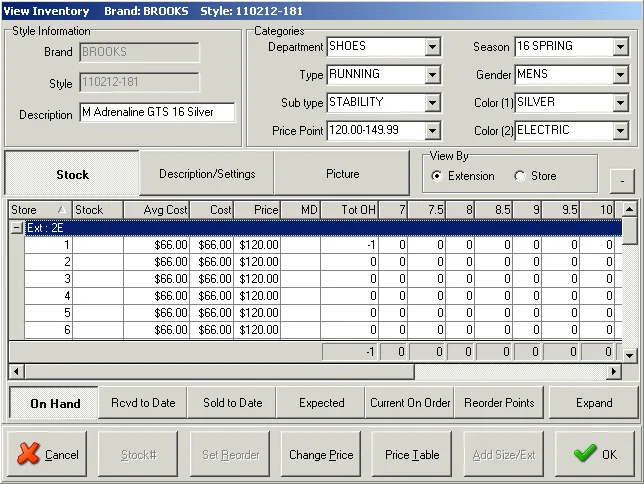644x484 pixels.
Task: Click the Cost column header
Action: point(212,210)
